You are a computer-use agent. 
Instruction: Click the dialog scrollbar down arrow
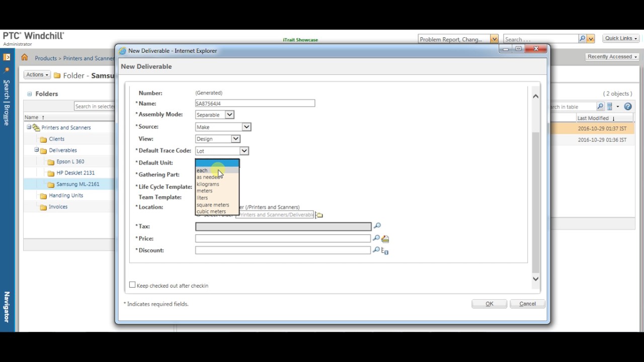point(535,279)
